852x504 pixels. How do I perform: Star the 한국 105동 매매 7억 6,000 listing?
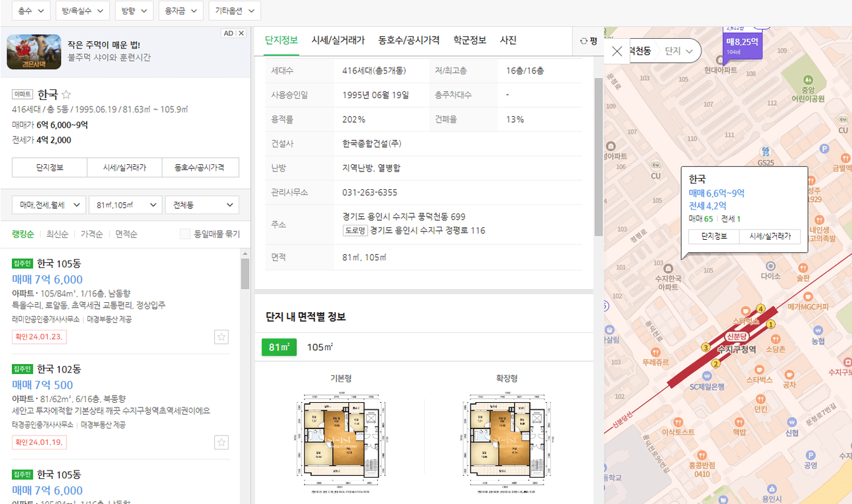[222, 337]
